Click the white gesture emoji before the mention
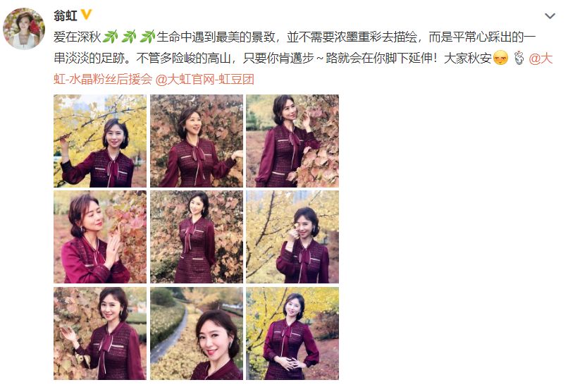The width and height of the screenshot is (568, 392). (x=519, y=58)
